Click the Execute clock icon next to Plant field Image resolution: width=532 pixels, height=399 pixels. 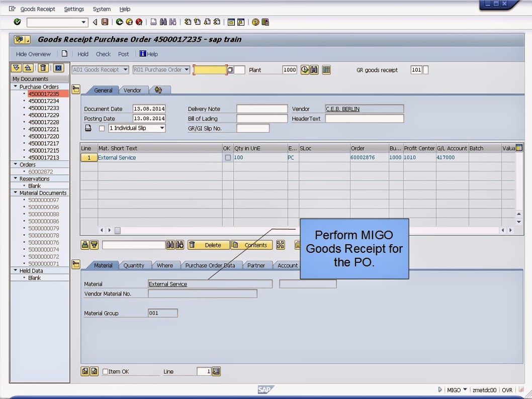pos(306,70)
